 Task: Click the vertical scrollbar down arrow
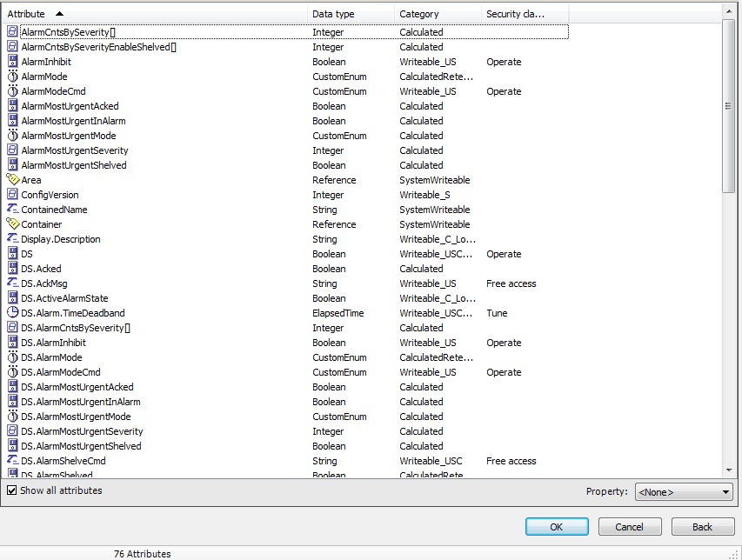point(729,470)
